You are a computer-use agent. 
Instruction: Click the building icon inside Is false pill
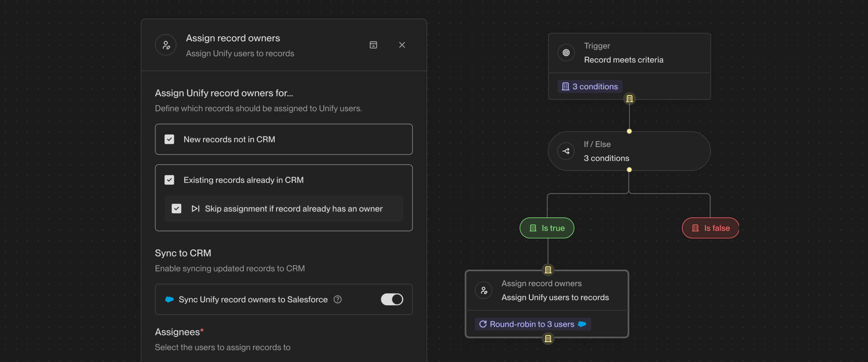[x=695, y=228]
